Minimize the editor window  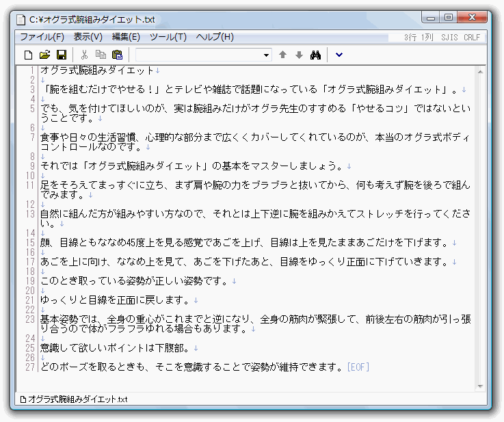(x=431, y=18)
